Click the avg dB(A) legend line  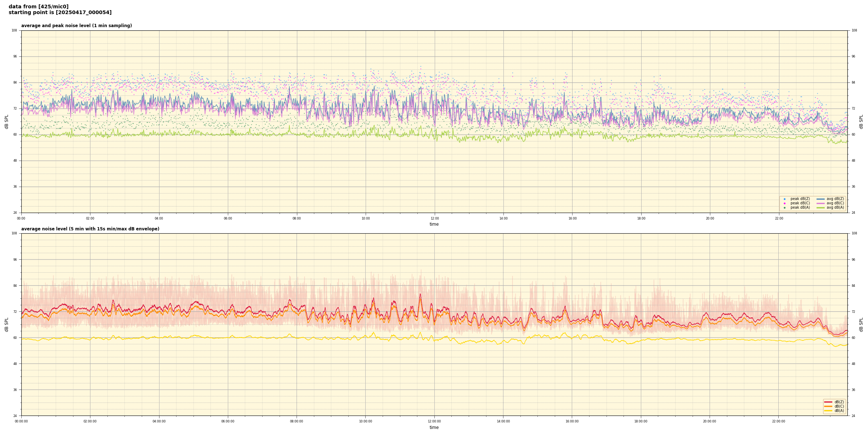tap(821, 208)
